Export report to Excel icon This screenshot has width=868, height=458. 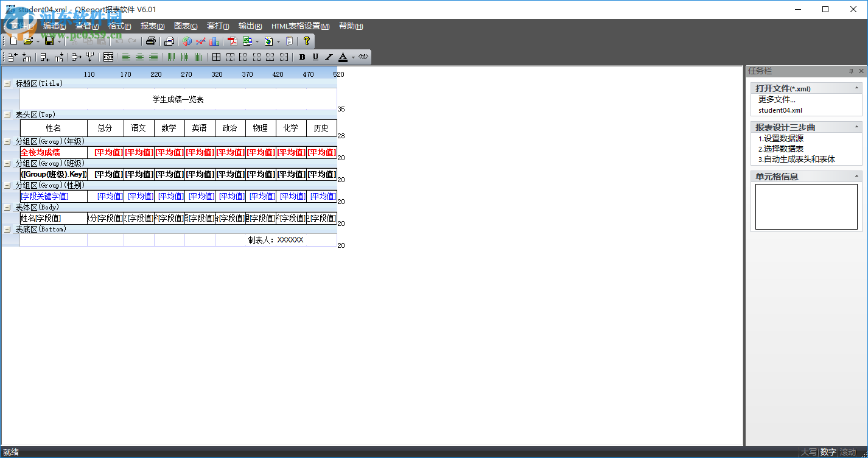pyautogui.click(x=247, y=41)
